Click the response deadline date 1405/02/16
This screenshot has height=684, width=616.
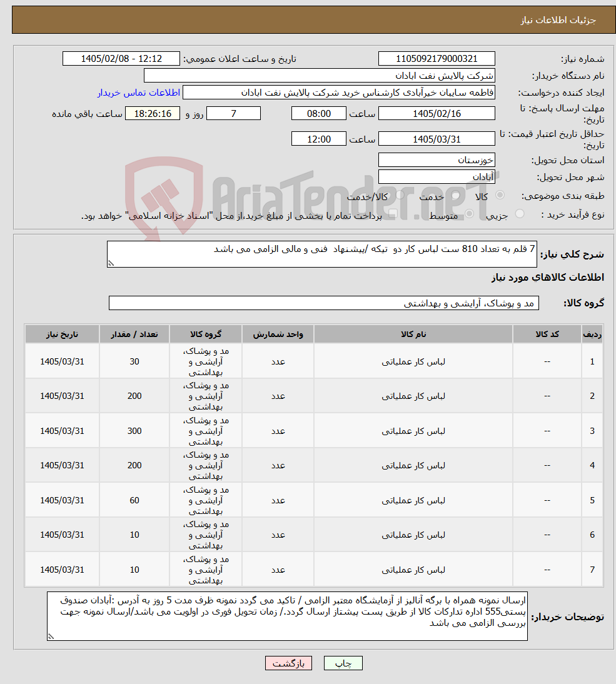tap(437, 113)
